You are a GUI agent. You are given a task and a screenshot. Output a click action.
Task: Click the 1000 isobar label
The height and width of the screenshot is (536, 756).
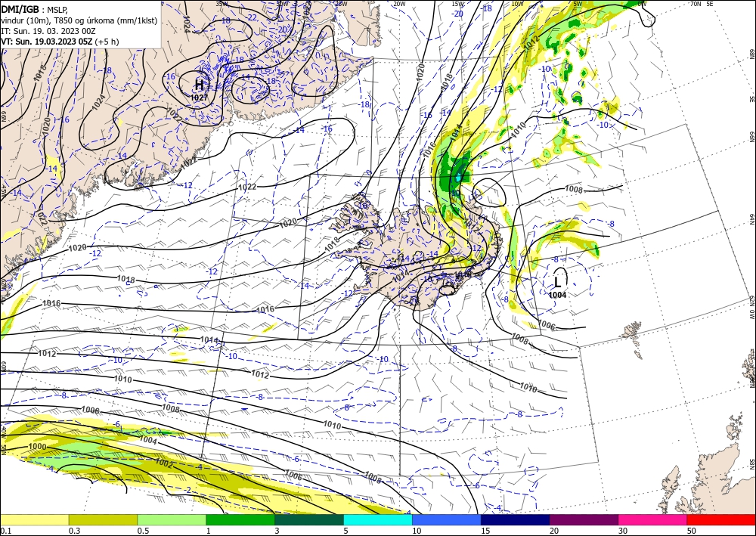pos(38,447)
